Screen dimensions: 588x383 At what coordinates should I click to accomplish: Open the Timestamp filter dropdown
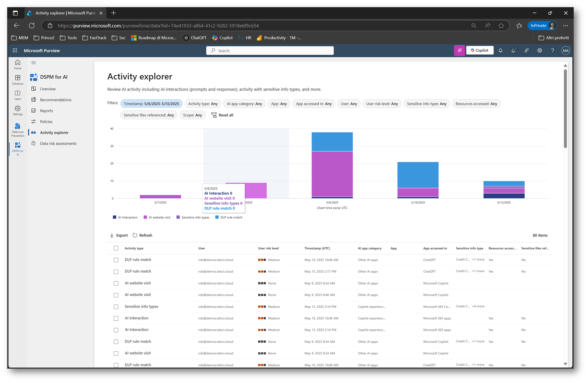(x=151, y=104)
